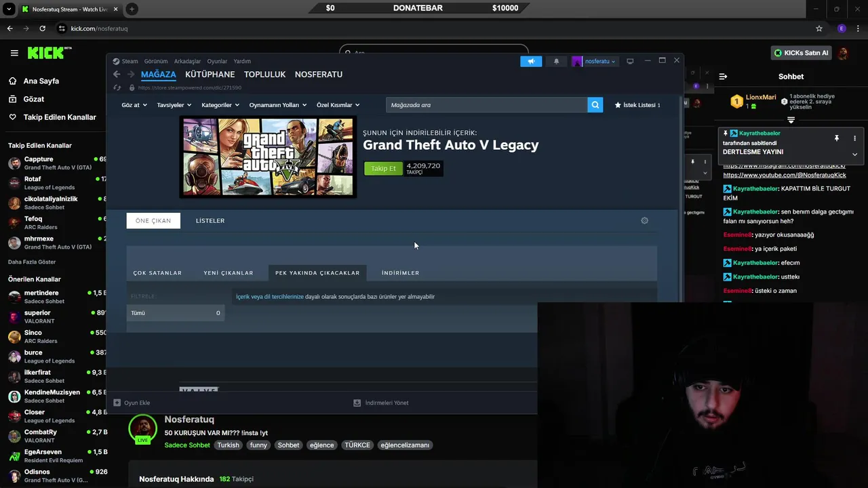Expand the Göz at dropdown
Image resolution: width=868 pixels, height=488 pixels.
(x=134, y=105)
